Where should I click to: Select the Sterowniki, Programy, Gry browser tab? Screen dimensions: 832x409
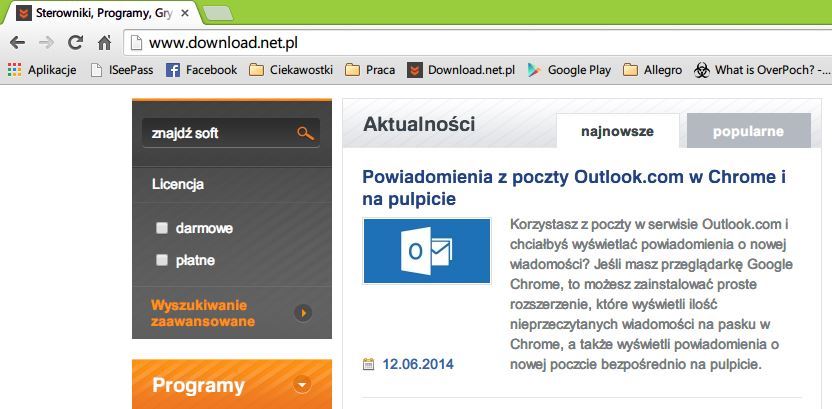point(101,13)
